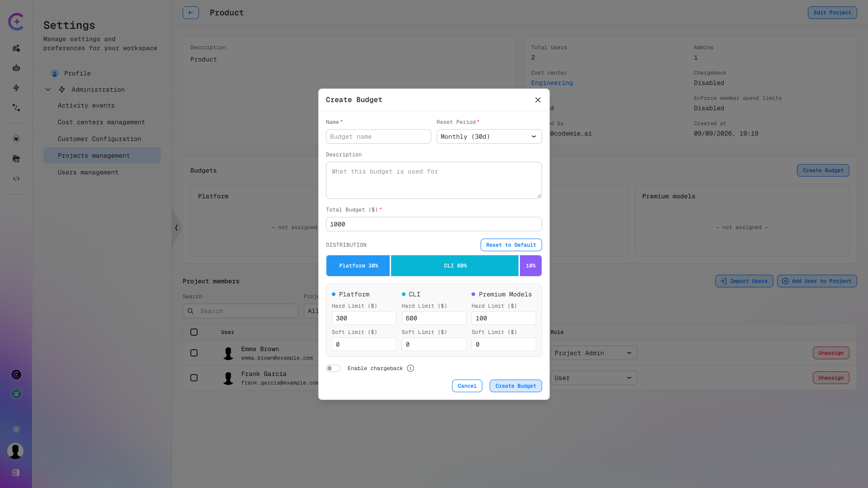The width and height of the screenshot is (868, 488).
Task: Click the Platform Hard Limit field
Action: point(364,318)
